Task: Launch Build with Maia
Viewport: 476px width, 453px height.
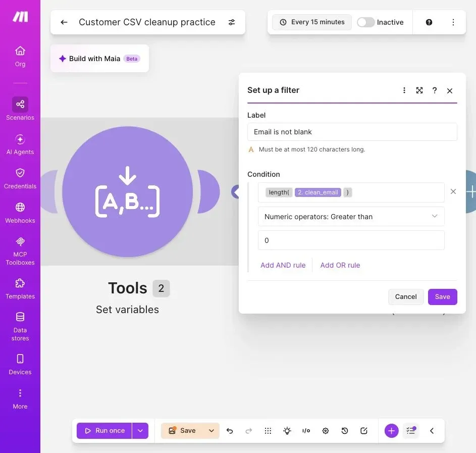Action: tap(99, 59)
